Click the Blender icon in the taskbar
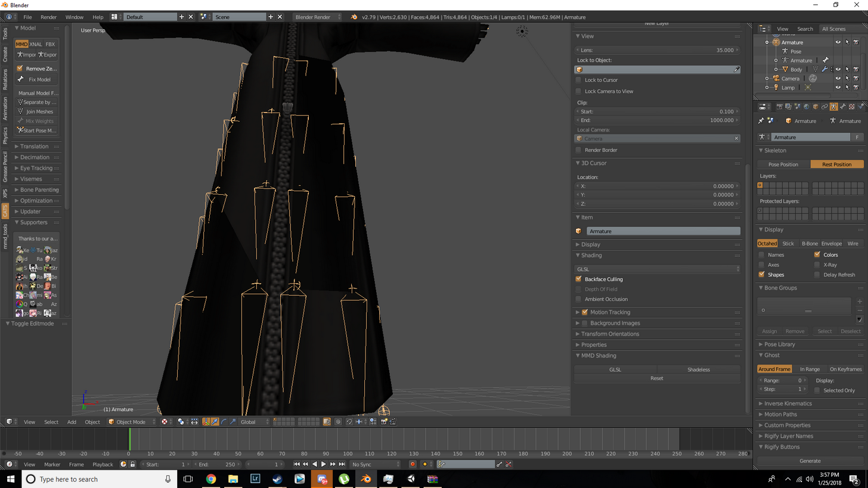The height and width of the screenshot is (488, 868). pos(366,478)
